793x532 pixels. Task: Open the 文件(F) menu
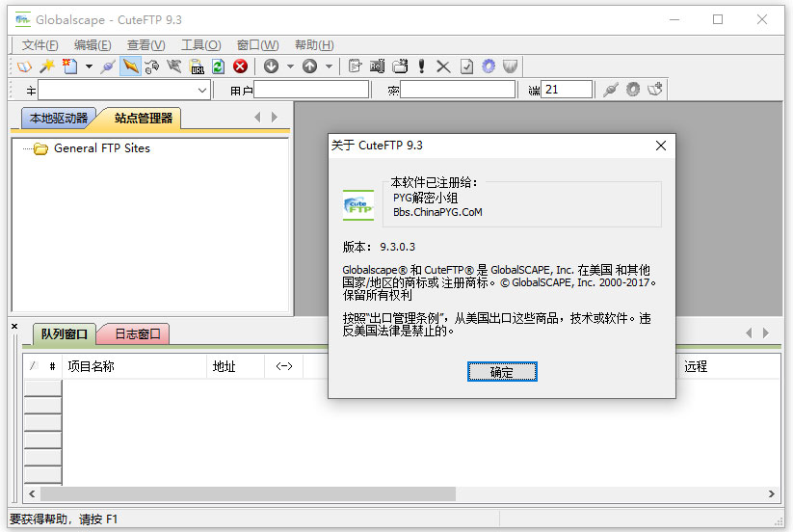pyautogui.click(x=40, y=45)
